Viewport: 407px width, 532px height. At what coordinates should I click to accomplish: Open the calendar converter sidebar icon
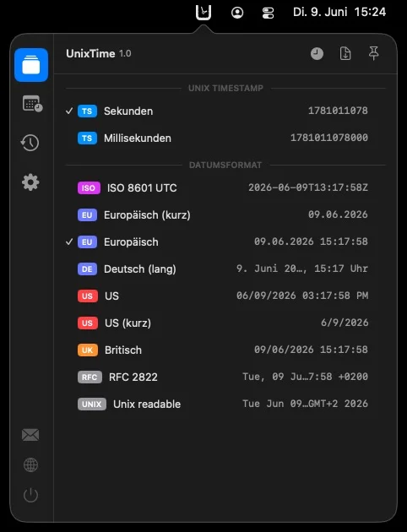(32, 104)
